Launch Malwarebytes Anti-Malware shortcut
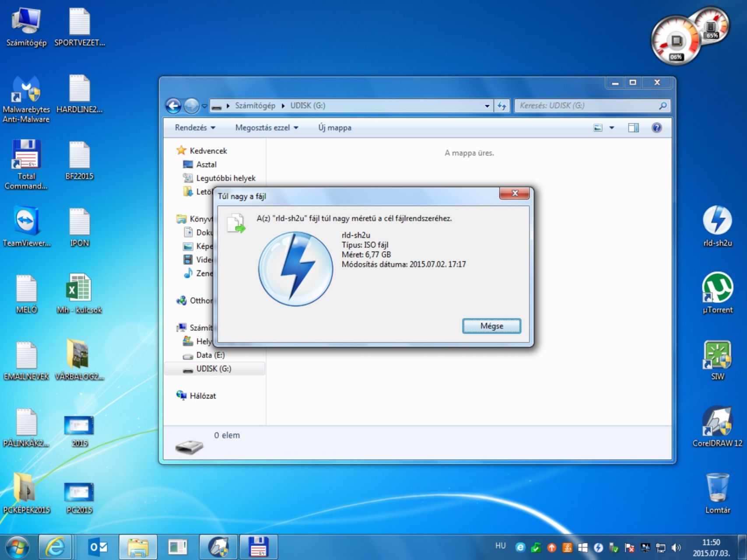747x560 pixels. (x=26, y=99)
